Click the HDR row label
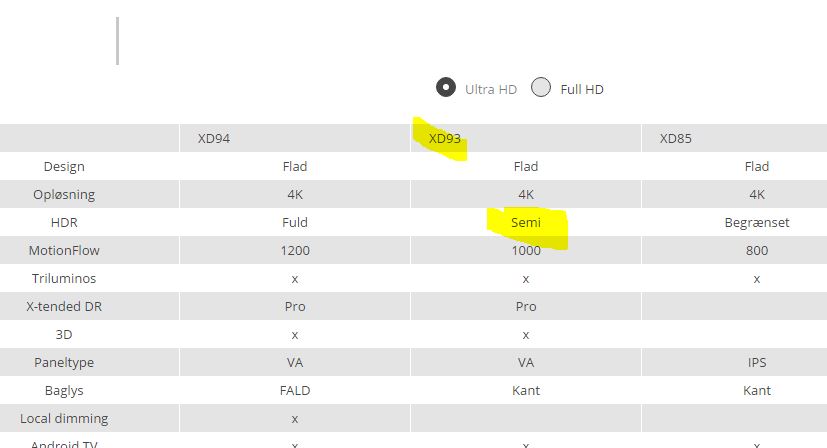827x448 pixels. click(64, 223)
